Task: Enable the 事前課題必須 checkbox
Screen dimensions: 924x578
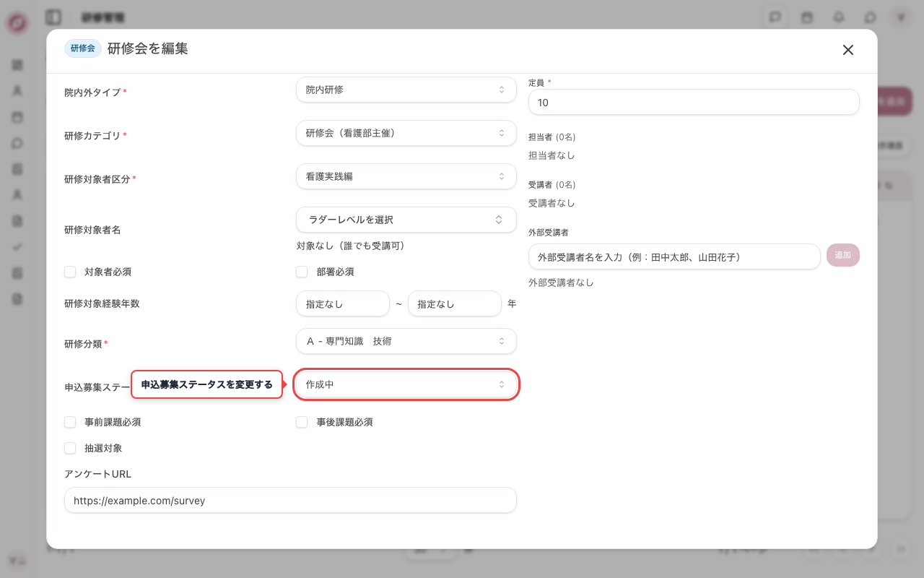Action: 70,422
